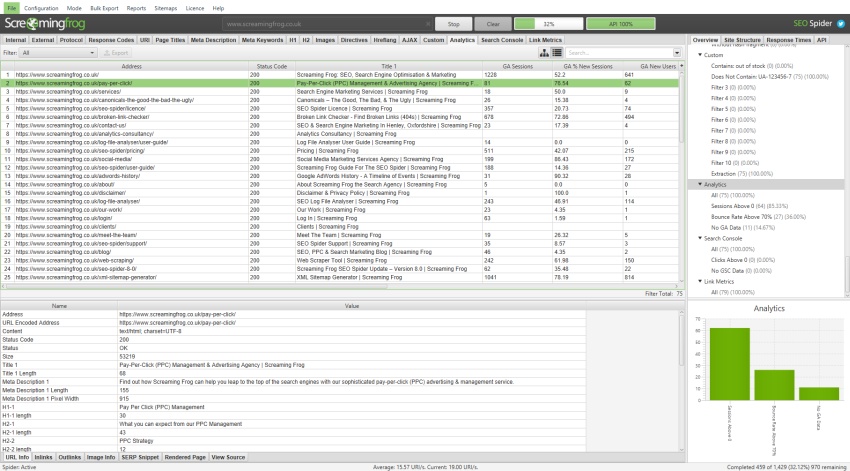Viewport: 850px width, 471px height.
Task: Switch to the Search Console tab
Action: point(502,40)
